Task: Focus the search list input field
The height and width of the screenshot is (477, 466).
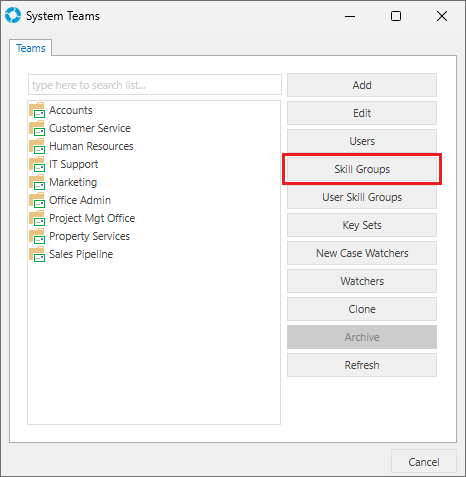Action: click(x=155, y=85)
